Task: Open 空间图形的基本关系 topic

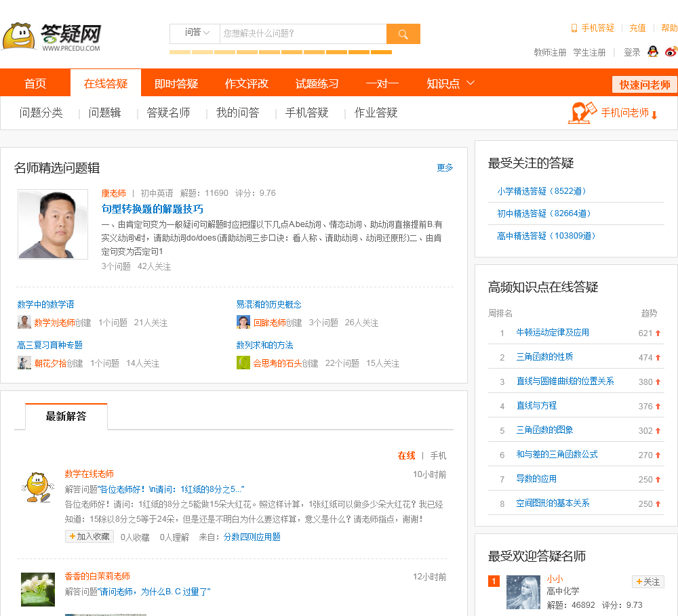Action: [x=553, y=504]
